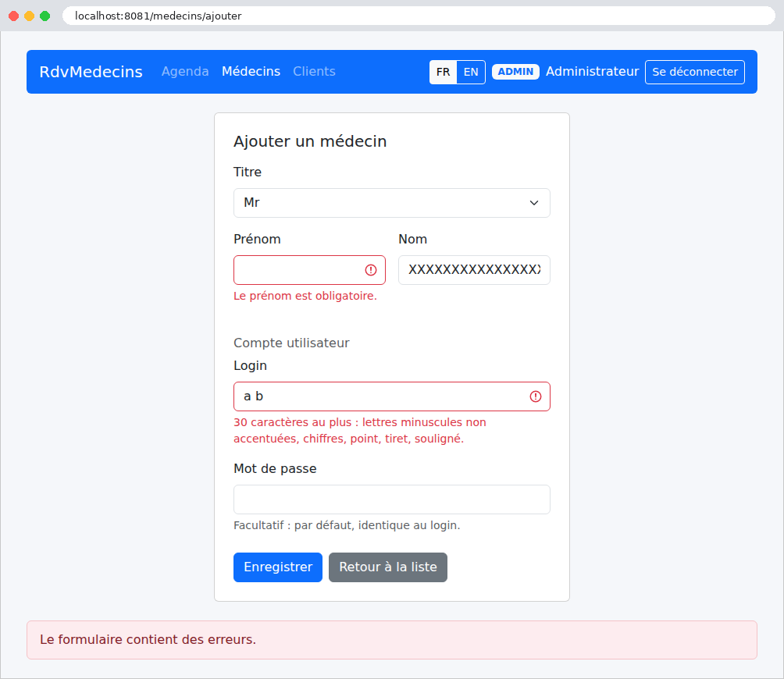Click the 'Titre' field label
Image resolution: width=784 pixels, height=679 pixels.
pyautogui.click(x=248, y=172)
